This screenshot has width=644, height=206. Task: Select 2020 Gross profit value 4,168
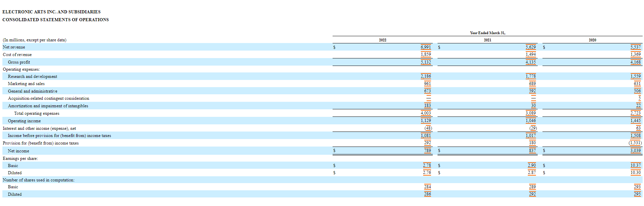[635, 62]
